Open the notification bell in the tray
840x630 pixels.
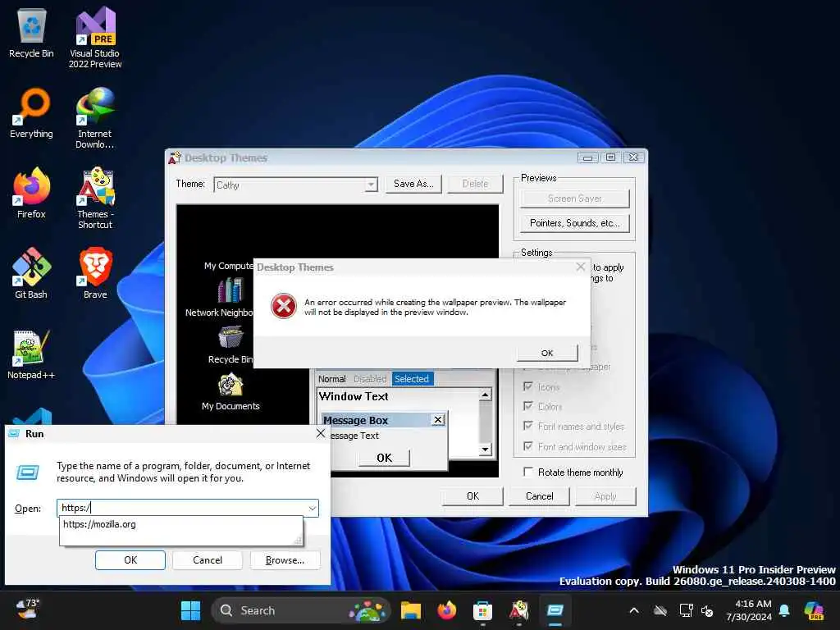pos(784,610)
